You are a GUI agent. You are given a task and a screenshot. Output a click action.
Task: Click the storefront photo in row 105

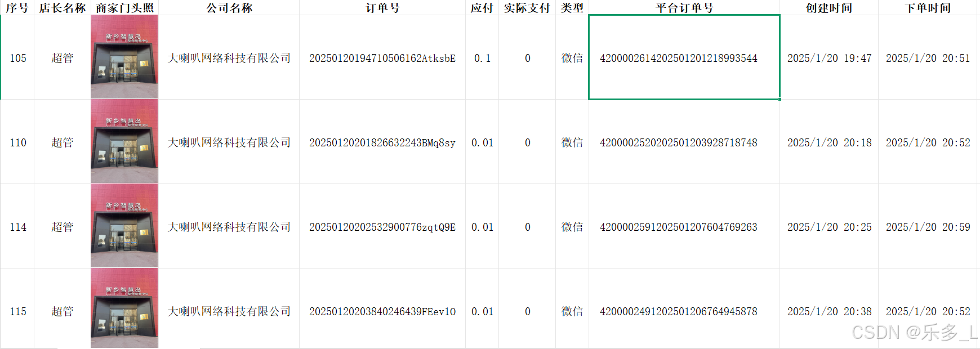124,57
